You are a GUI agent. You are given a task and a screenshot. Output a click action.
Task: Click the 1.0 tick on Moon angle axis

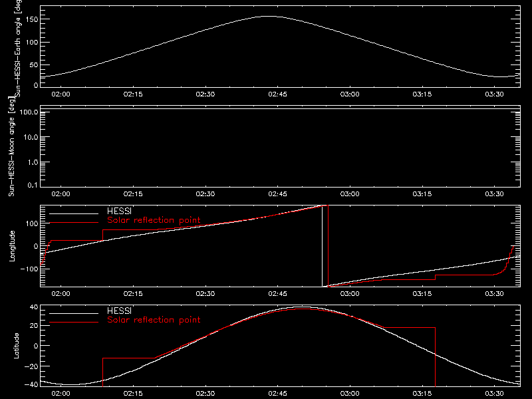tap(33, 162)
